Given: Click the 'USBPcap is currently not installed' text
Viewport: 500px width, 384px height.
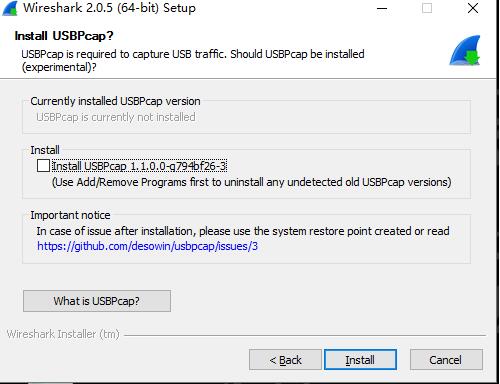Looking at the screenshot, I should [x=116, y=117].
